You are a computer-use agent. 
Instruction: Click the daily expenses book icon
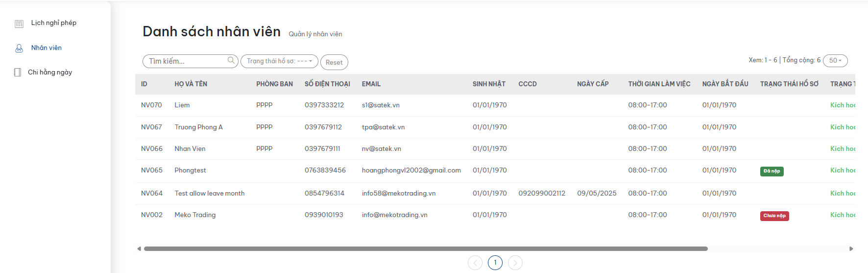[x=18, y=73]
